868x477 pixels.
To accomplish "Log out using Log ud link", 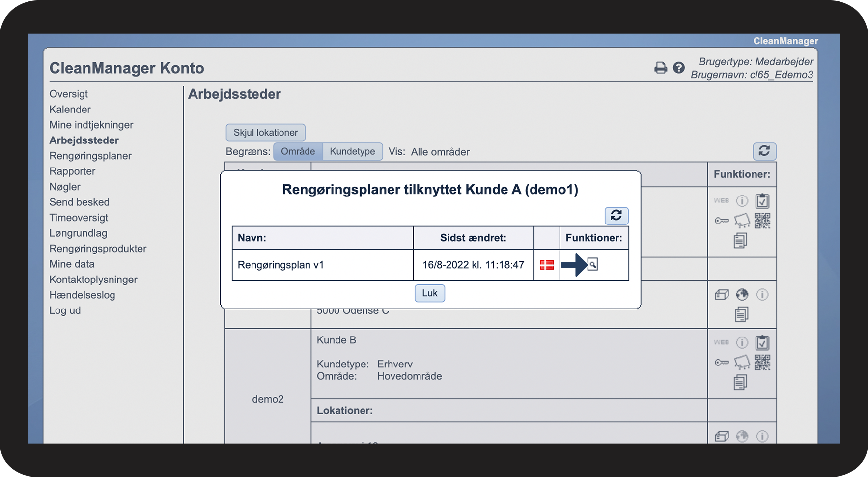I will point(65,310).
